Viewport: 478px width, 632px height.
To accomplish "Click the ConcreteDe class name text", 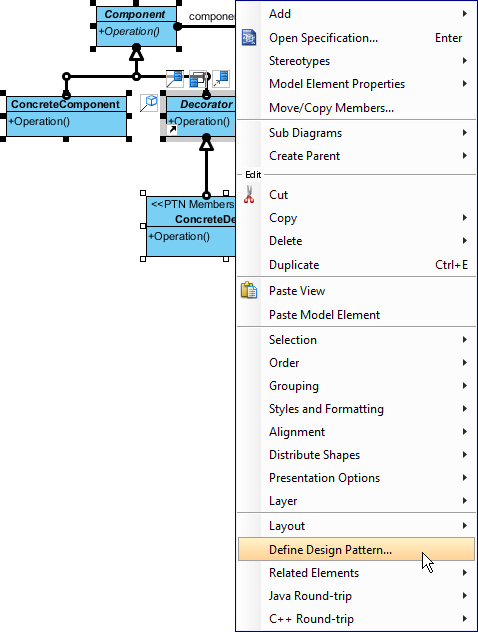I will pyautogui.click(x=205, y=219).
